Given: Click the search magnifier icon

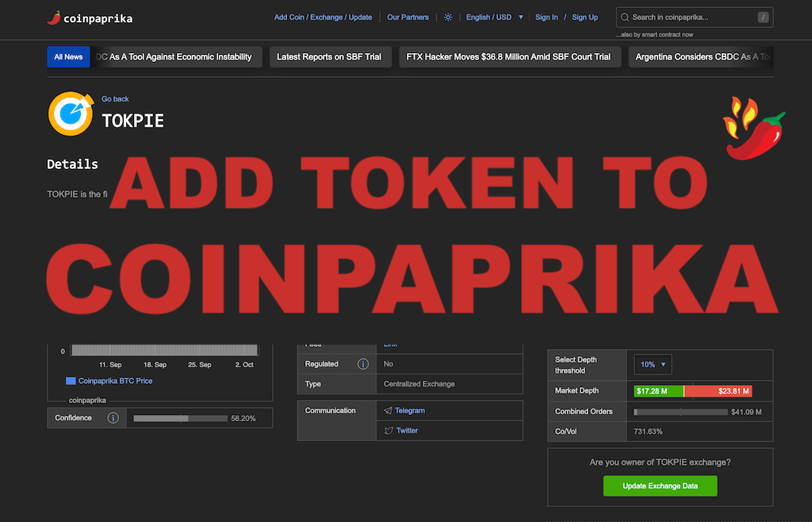Looking at the screenshot, I should pos(625,17).
